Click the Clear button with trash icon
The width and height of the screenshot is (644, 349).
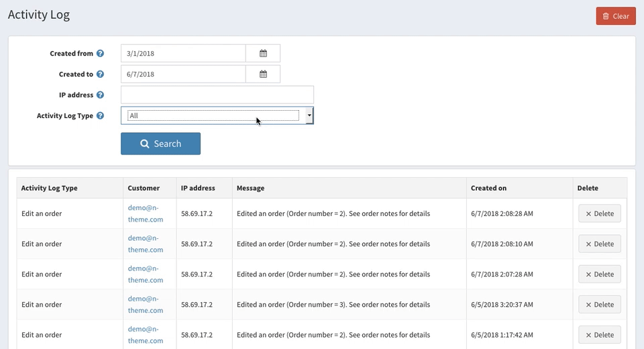click(x=616, y=16)
